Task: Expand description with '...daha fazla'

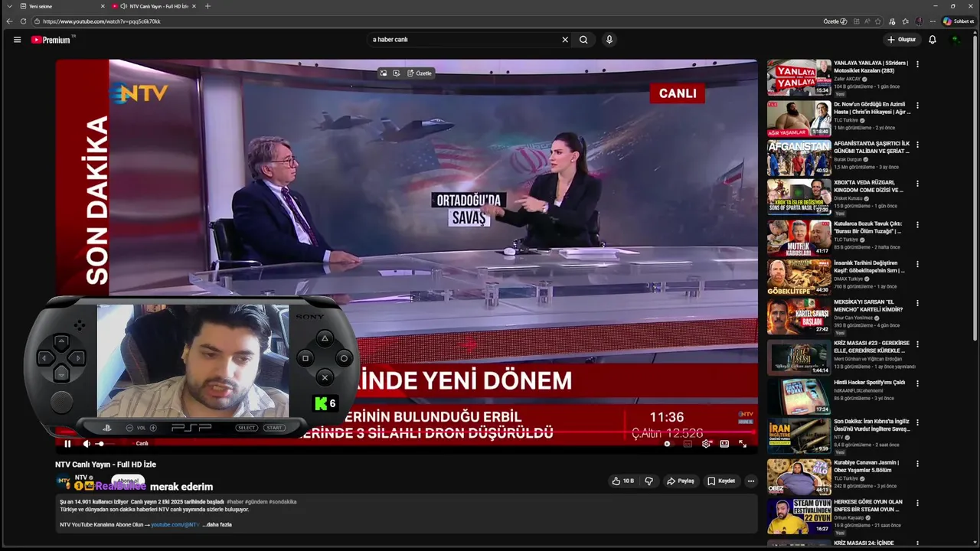Action: point(217,524)
